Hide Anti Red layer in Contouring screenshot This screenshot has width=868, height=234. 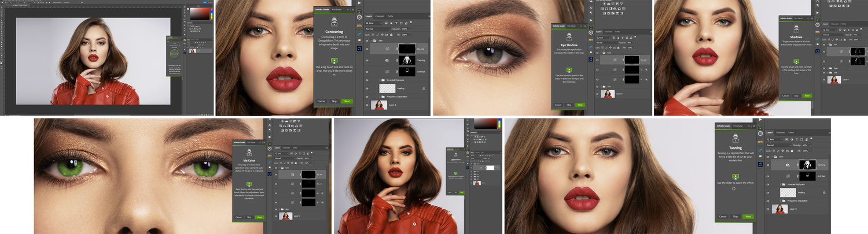point(367,71)
